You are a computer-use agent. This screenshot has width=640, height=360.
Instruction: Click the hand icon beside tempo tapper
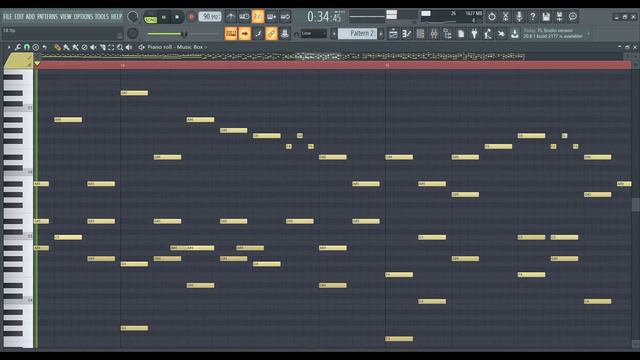point(501,33)
